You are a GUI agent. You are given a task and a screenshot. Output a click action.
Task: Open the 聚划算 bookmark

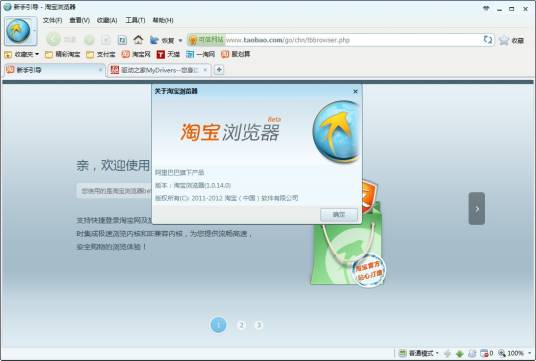point(236,54)
